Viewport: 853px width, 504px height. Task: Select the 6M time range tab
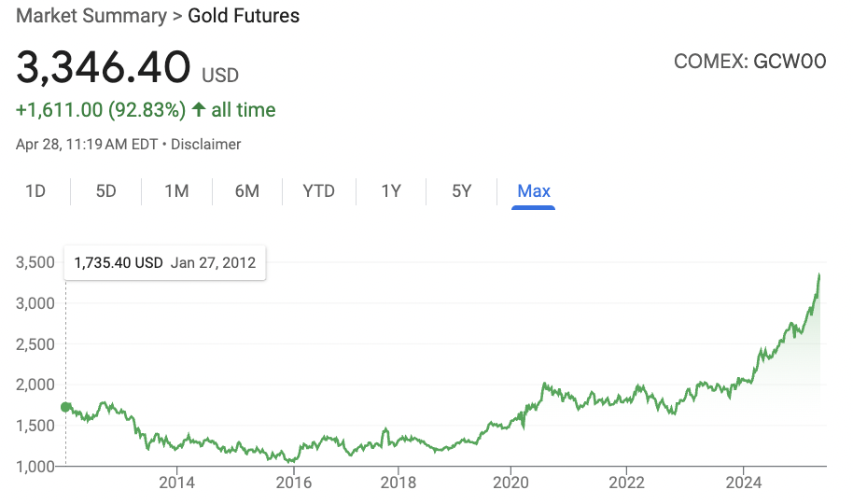pyautogui.click(x=247, y=191)
